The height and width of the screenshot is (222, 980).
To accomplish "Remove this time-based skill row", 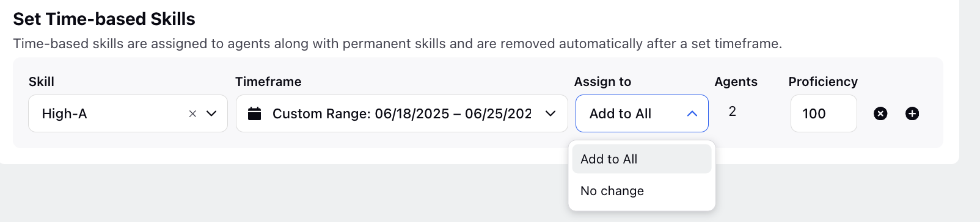I will coord(880,113).
